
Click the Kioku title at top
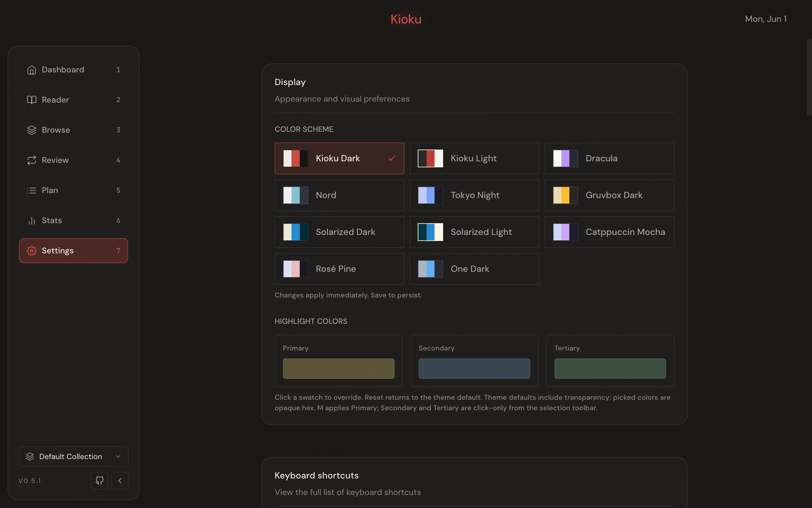[x=406, y=19]
